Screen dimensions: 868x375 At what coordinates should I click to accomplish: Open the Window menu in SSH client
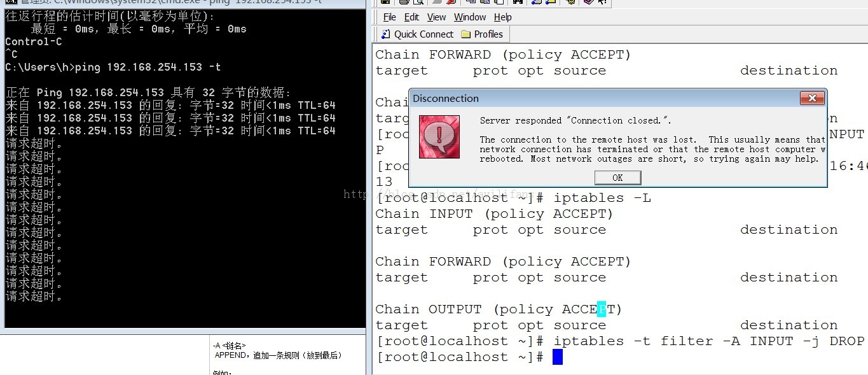[x=470, y=17]
